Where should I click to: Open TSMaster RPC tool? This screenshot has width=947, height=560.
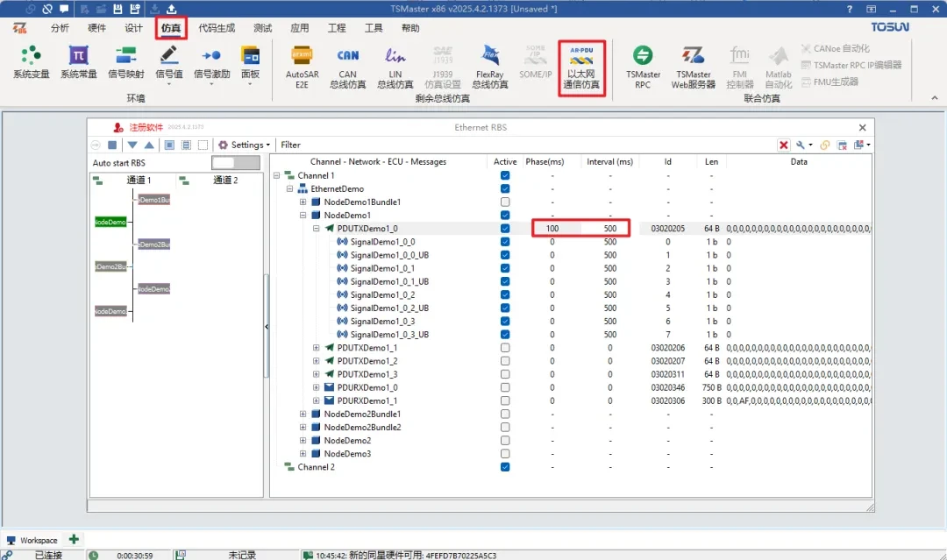click(643, 66)
